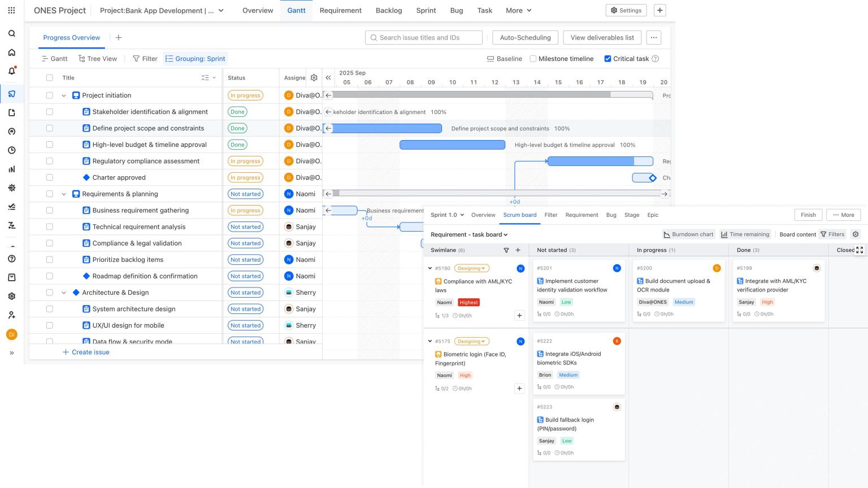Open Scrum board settings gear icon
Viewport: 868px width, 488px height.
(856, 234)
